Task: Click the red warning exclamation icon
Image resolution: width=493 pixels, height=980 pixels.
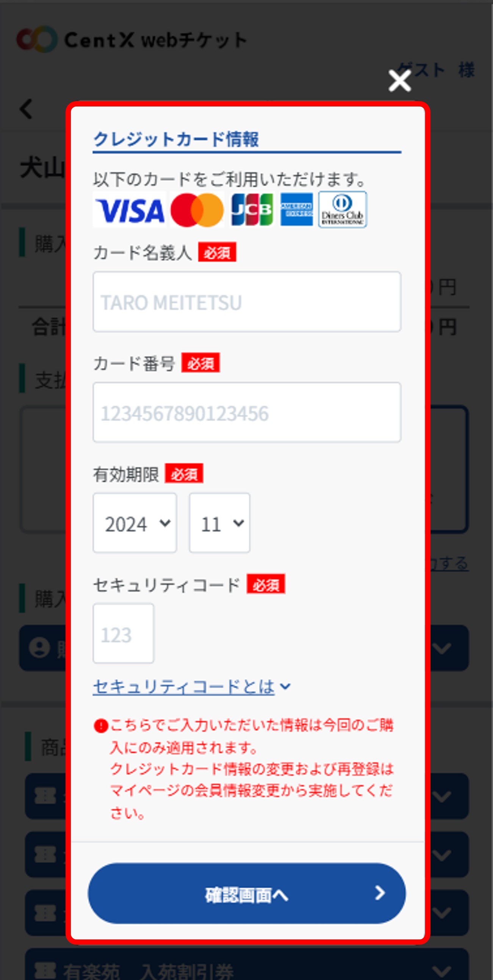Action: click(x=101, y=726)
